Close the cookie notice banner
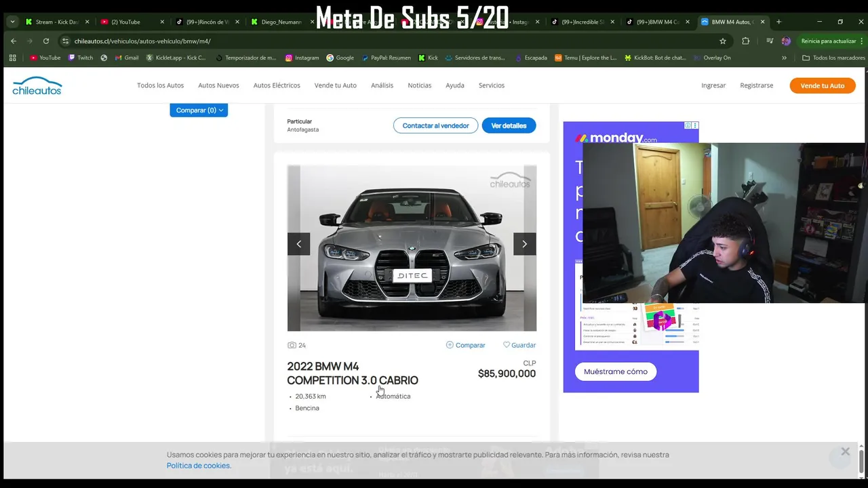The height and width of the screenshot is (488, 868). pos(845,451)
